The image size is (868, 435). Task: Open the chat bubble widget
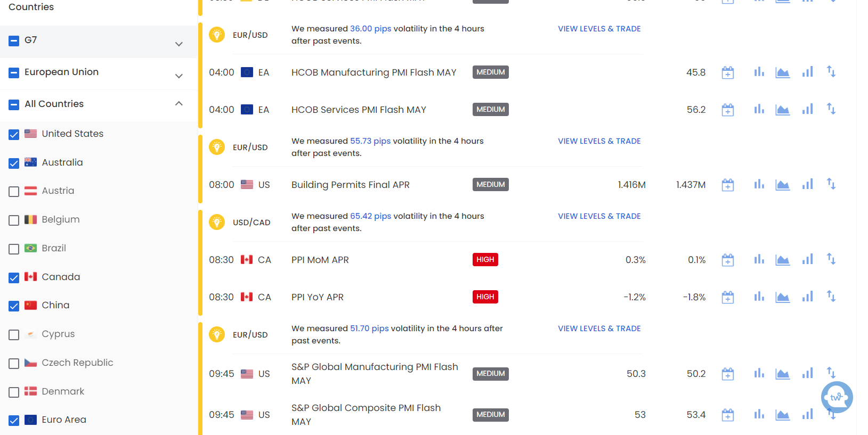click(837, 397)
